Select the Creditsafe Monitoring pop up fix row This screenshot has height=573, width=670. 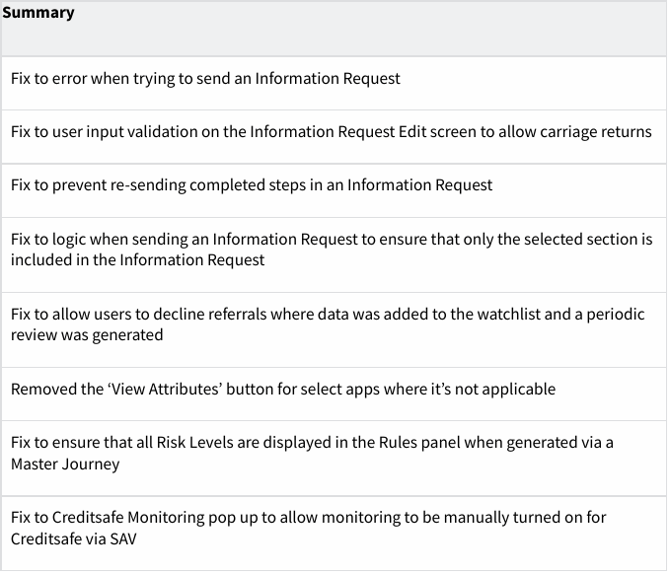(x=308, y=528)
